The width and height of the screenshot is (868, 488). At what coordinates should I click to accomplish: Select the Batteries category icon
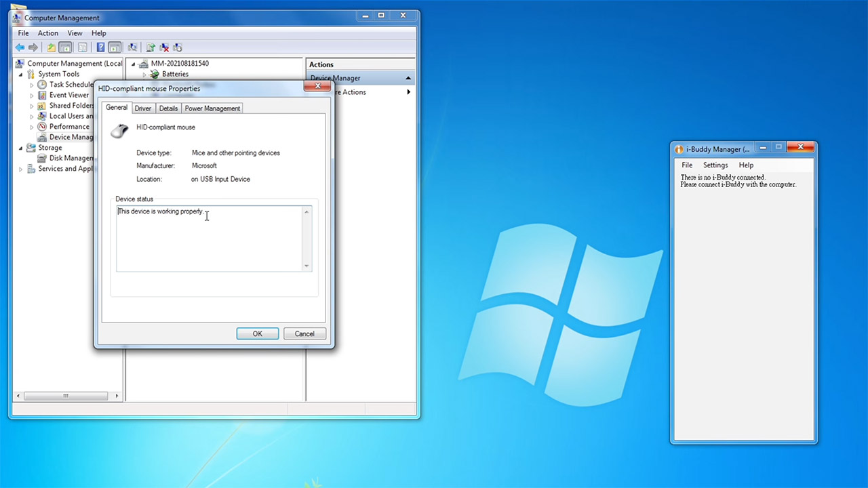155,74
